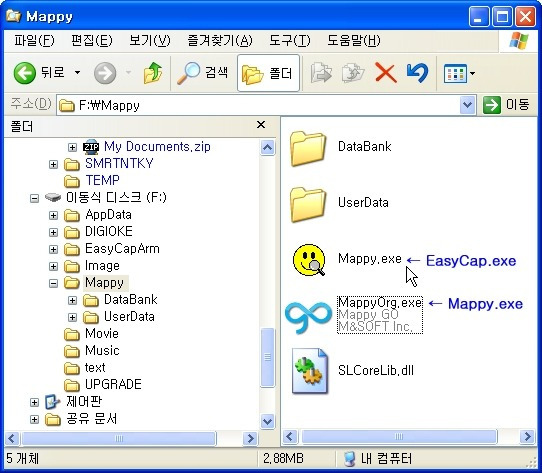The height and width of the screenshot is (473, 542).
Task: Collapse the Mappy folder node
Action: 53,284
